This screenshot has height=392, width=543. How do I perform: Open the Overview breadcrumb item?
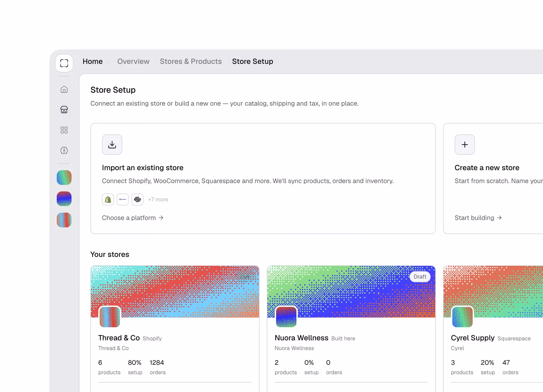[x=133, y=61]
